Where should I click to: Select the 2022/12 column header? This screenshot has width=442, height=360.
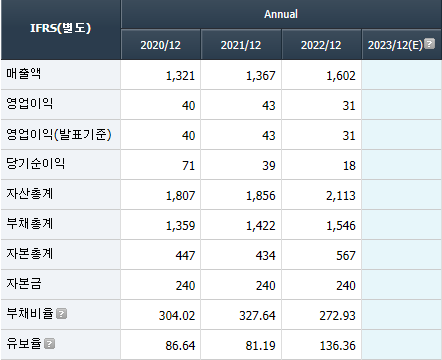tap(321, 45)
